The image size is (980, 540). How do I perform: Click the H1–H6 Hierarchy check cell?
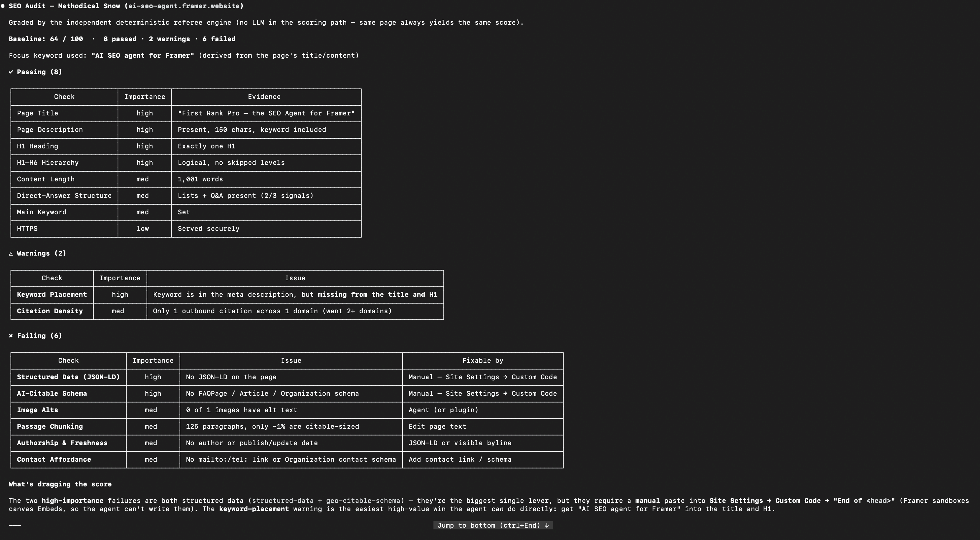tap(64, 163)
